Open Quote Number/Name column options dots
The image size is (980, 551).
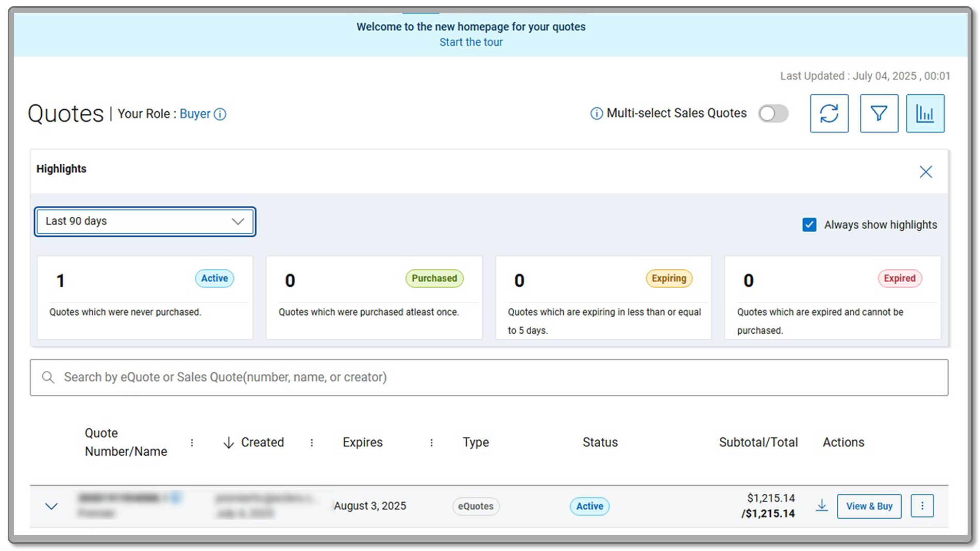tap(192, 443)
